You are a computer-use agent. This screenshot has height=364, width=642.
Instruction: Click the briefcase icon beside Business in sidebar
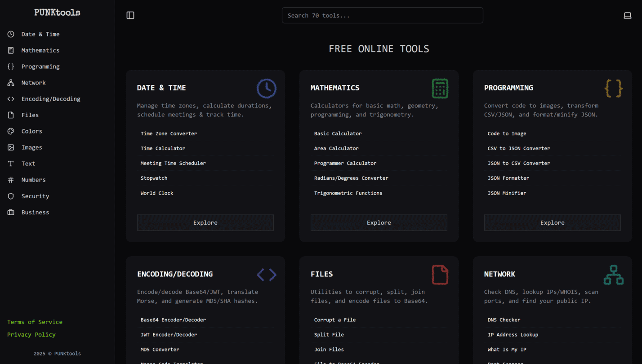[x=11, y=212]
